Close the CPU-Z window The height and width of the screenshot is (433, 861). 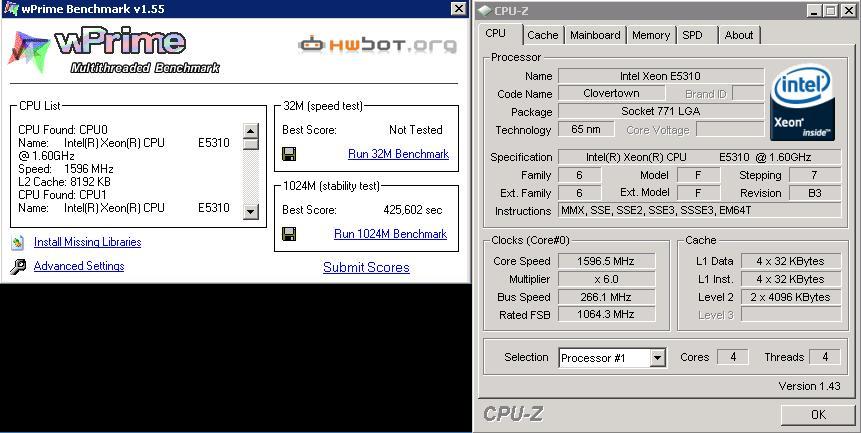848,10
